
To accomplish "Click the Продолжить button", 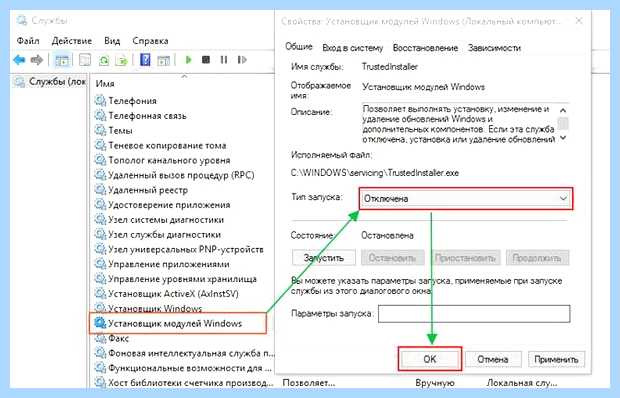I will [x=537, y=258].
